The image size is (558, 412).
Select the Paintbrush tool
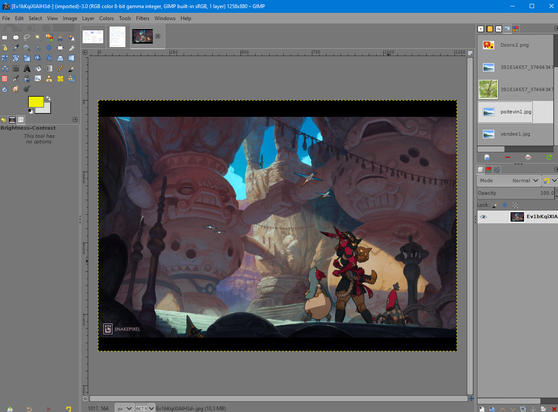tap(72, 68)
